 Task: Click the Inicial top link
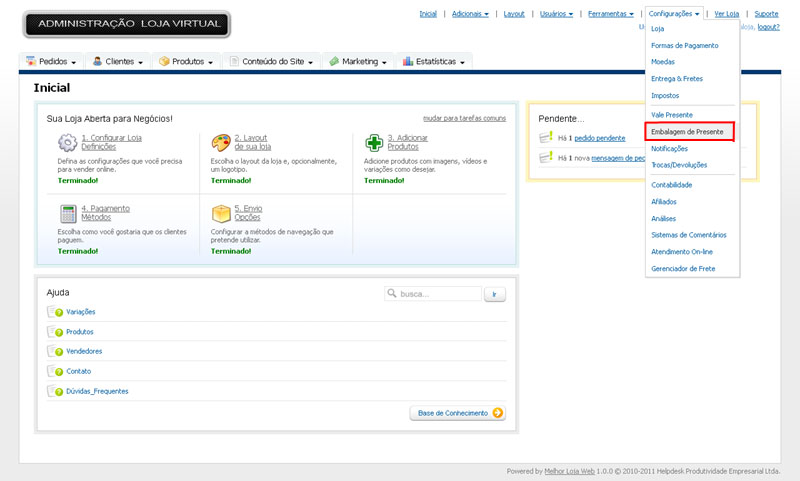[x=428, y=14]
